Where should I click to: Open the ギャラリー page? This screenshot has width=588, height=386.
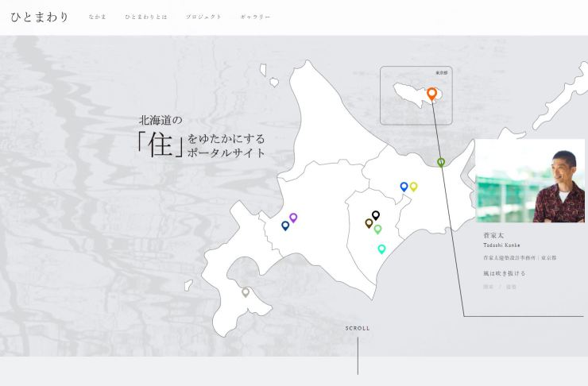click(255, 17)
